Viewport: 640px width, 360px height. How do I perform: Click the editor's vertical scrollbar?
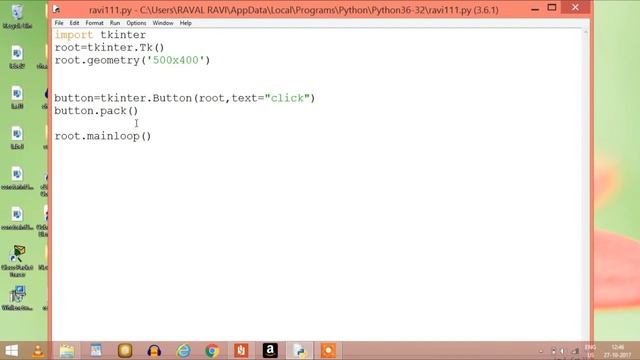[x=585, y=184]
